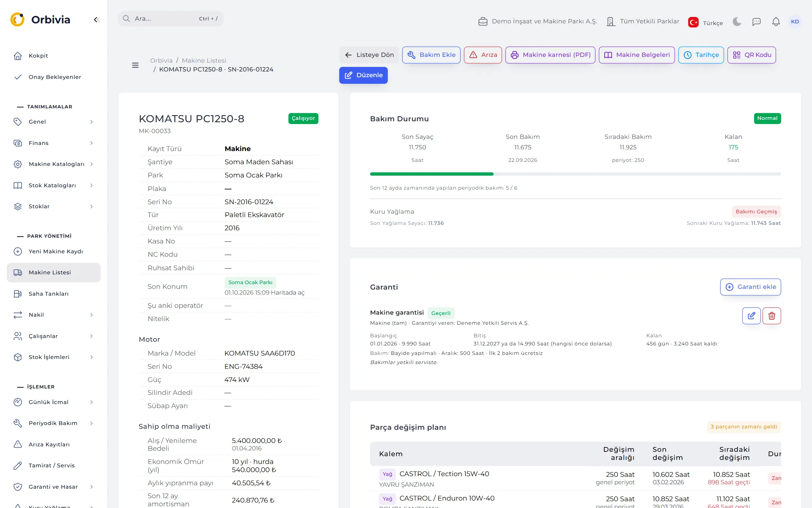The width and height of the screenshot is (812, 508).
Task: Expand Günlük İcmal menu
Action: (53, 402)
